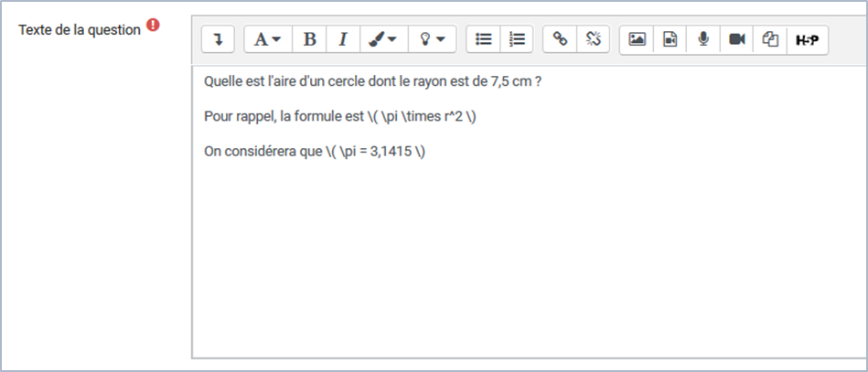The image size is (868, 372).
Task: Click the red required-field warning icon
Action: (153, 26)
